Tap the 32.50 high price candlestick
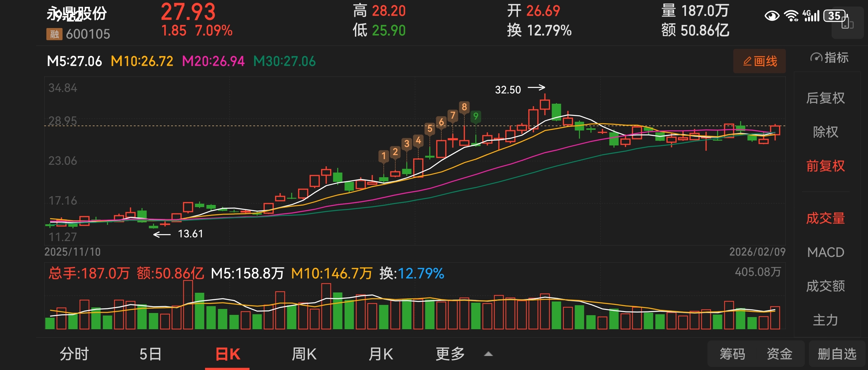The height and width of the screenshot is (370, 868). (545, 104)
